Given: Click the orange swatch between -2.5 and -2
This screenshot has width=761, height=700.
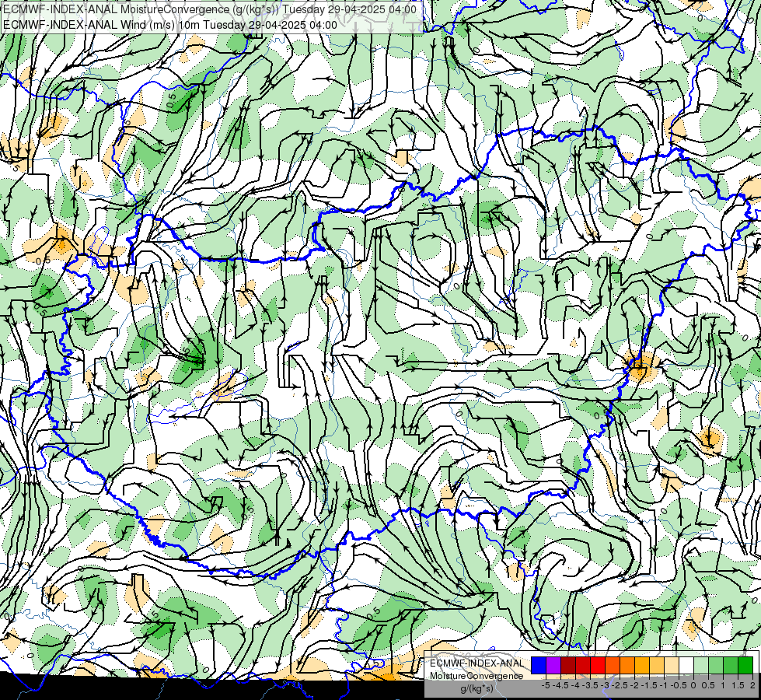Looking at the screenshot, I should click(x=627, y=666).
